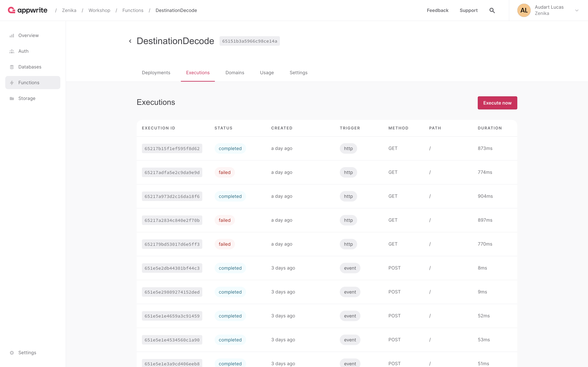Select the Functions sidebar icon
The image size is (588, 367).
point(12,82)
